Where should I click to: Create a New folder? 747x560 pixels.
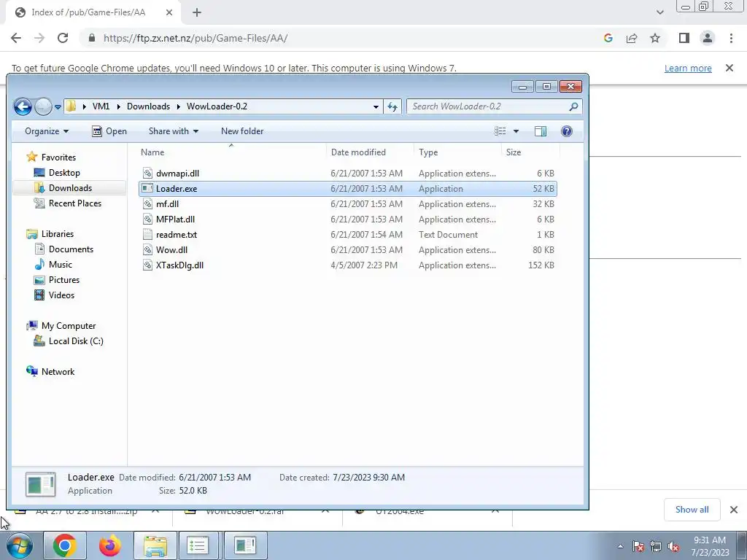pos(242,131)
